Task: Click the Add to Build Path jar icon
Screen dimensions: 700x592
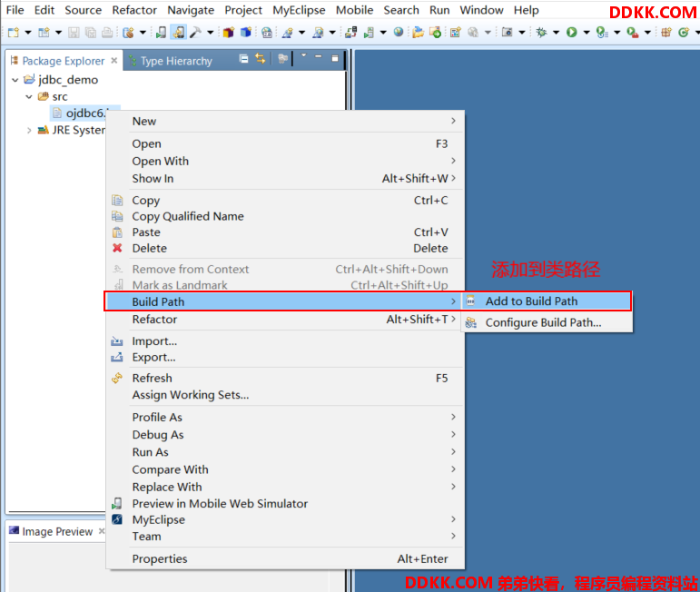Action: point(470,301)
